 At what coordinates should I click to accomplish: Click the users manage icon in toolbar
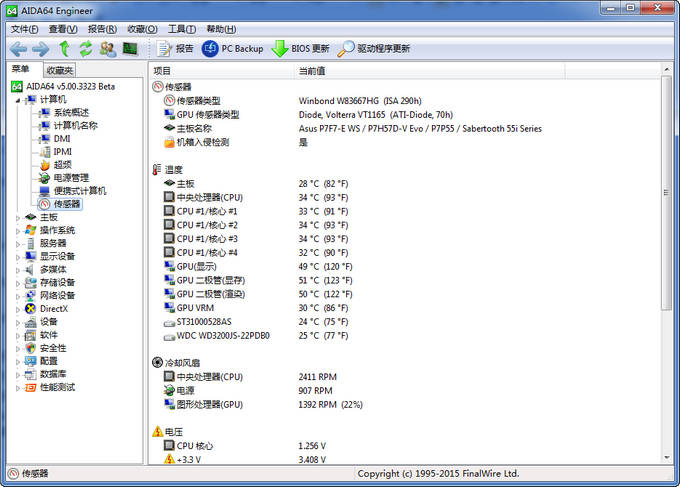point(108,49)
